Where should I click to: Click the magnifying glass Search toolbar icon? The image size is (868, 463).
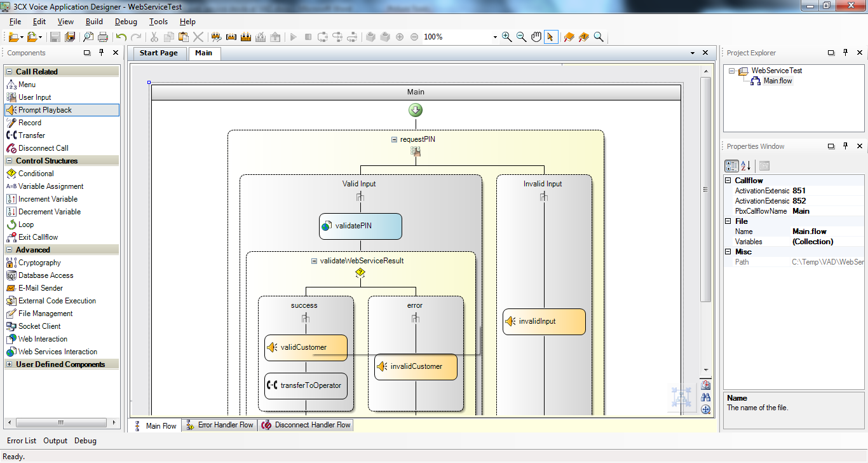click(x=599, y=37)
